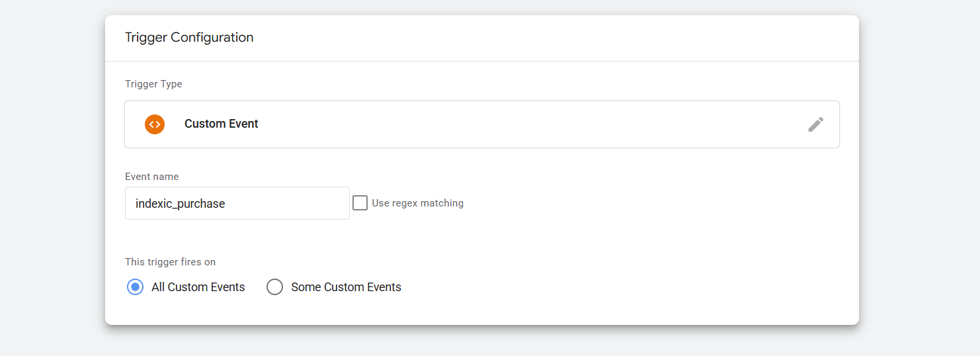Click the Some Custom Events label text
This screenshot has width=980, height=356.
point(346,287)
